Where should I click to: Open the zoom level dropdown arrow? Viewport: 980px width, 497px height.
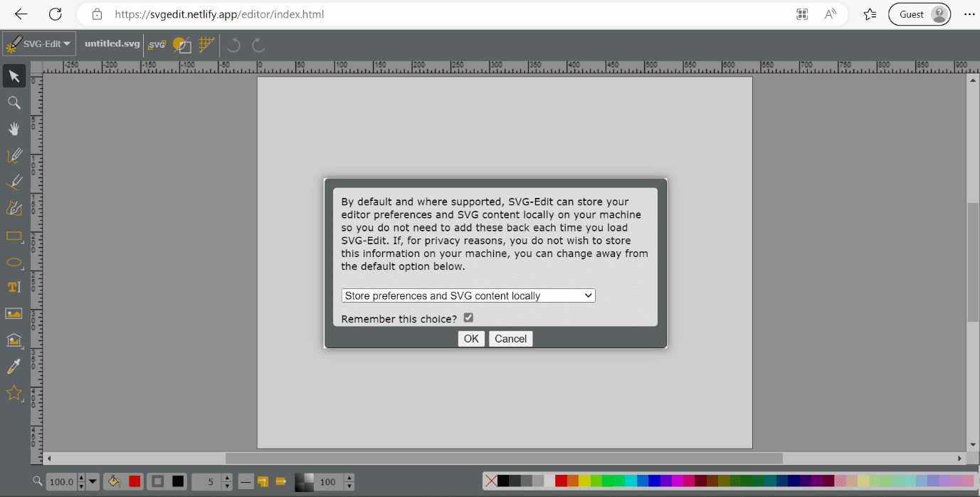point(93,482)
